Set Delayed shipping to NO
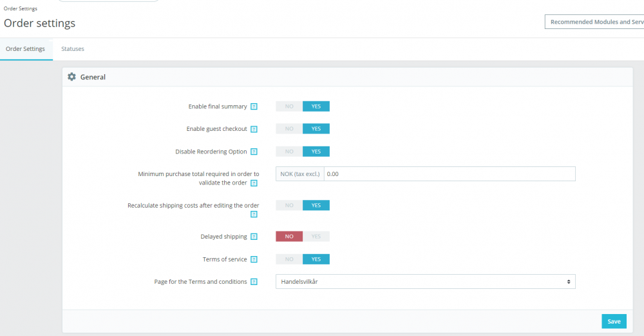644x336 pixels. (x=289, y=237)
